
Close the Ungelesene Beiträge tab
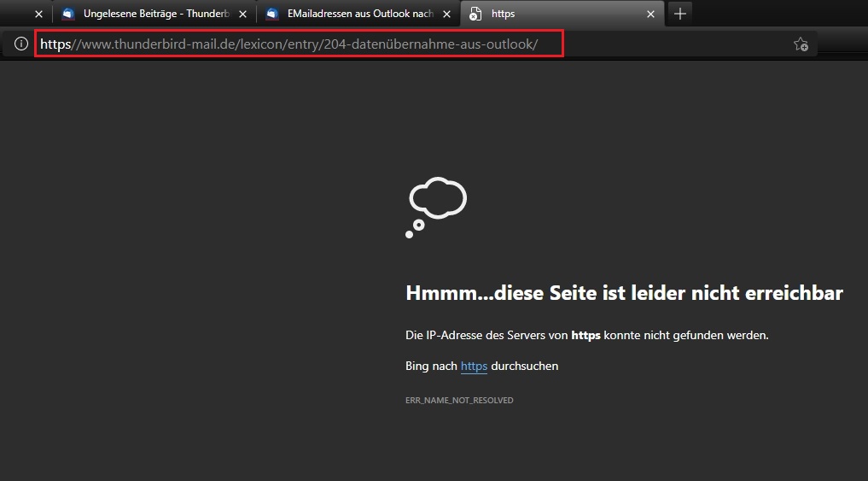point(242,14)
